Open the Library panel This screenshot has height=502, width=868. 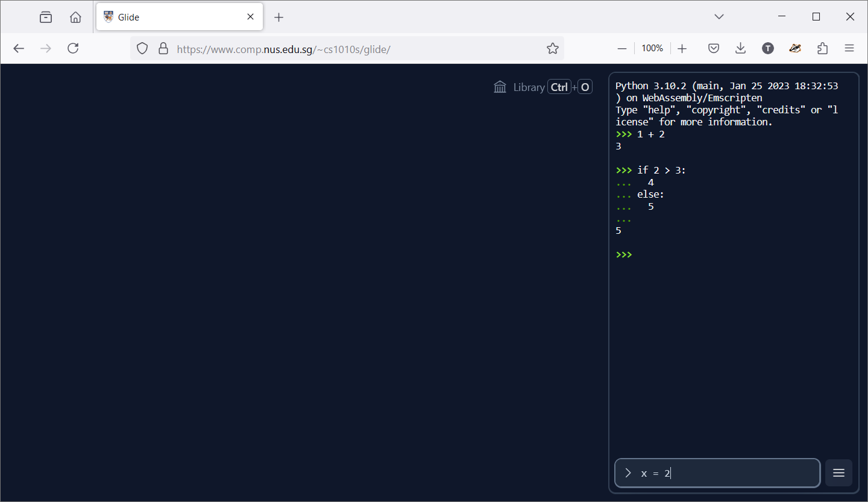tap(529, 87)
